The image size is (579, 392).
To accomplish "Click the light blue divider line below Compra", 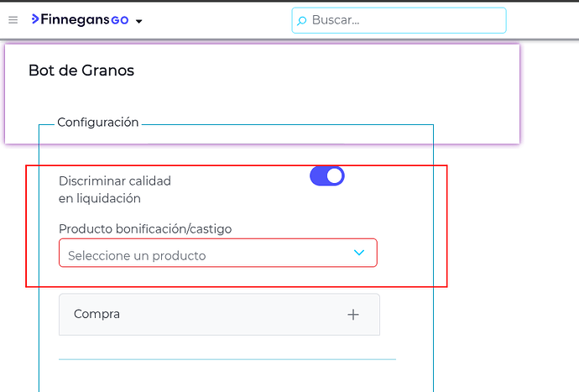I will tap(227, 359).
